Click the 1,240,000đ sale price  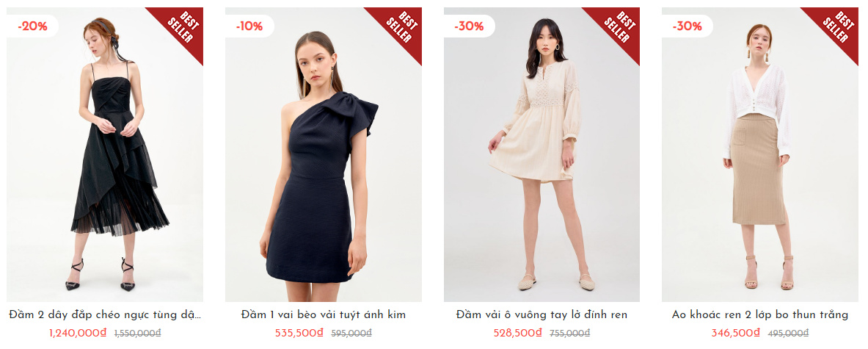(78, 333)
